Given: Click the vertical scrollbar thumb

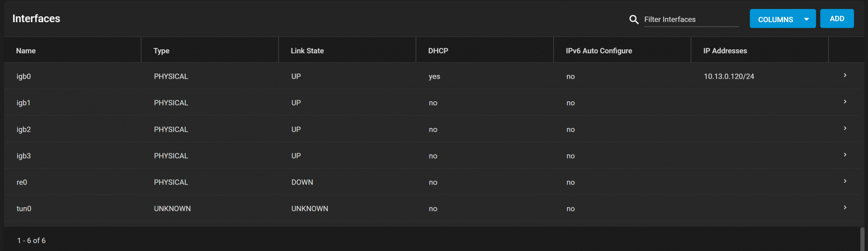Looking at the screenshot, I should (x=862, y=239).
